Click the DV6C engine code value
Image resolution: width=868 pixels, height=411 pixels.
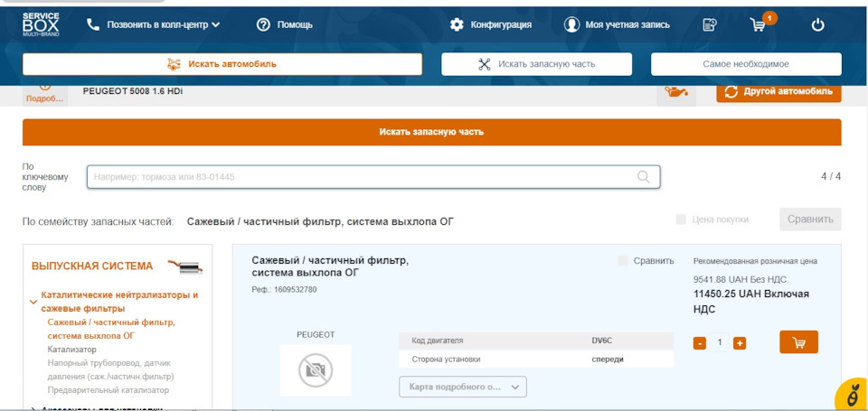click(602, 341)
